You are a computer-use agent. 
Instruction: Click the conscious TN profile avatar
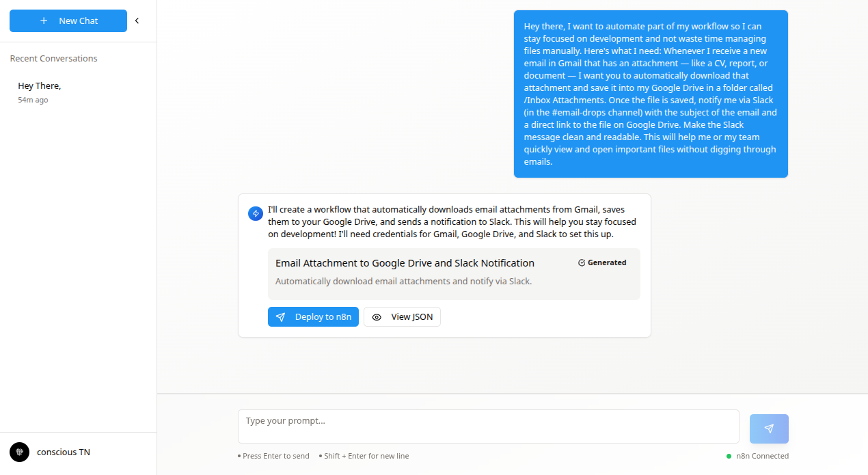click(x=19, y=452)
